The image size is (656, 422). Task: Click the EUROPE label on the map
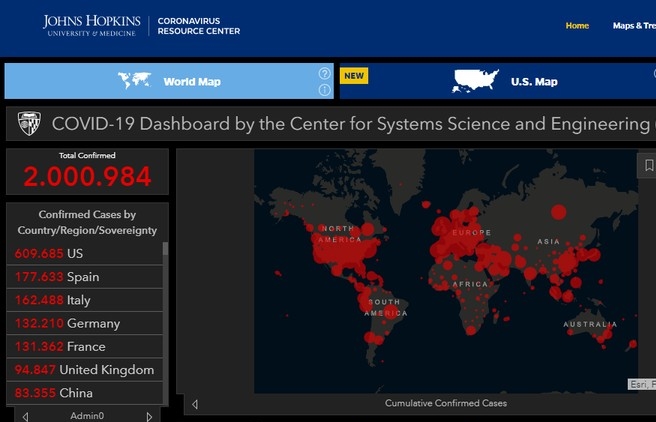pos(472,233)
